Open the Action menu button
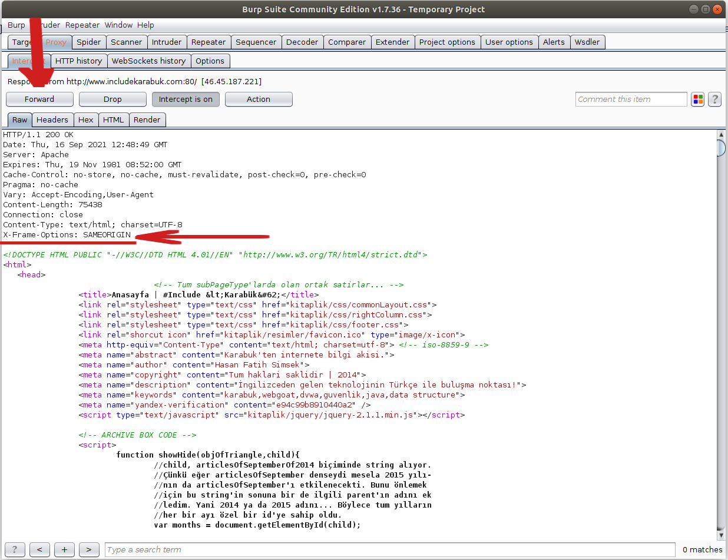Screen dimensions: 728x560 (259, 100)
